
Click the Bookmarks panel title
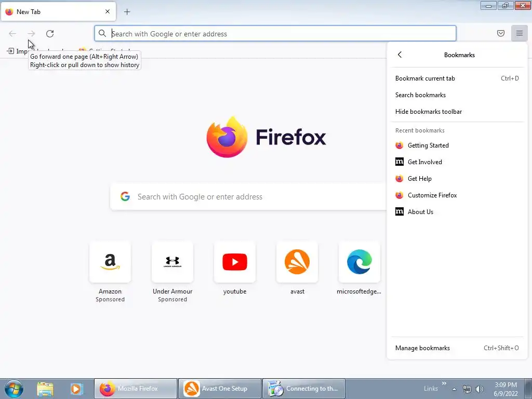(459, 55)
